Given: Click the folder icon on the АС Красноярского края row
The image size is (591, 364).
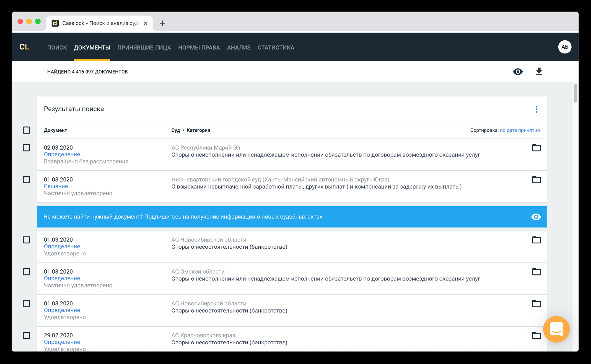Looking at the screenshot, I should [x=536, y=336].
